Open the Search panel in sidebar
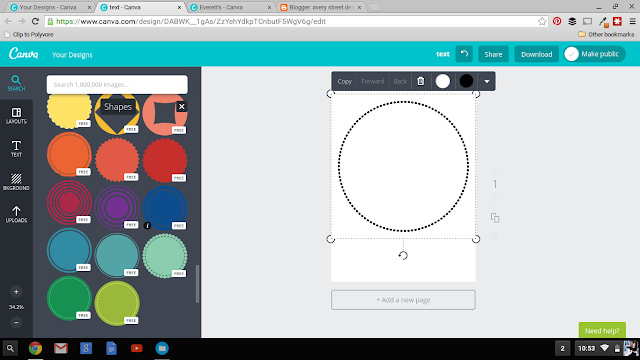 (16, 83)
